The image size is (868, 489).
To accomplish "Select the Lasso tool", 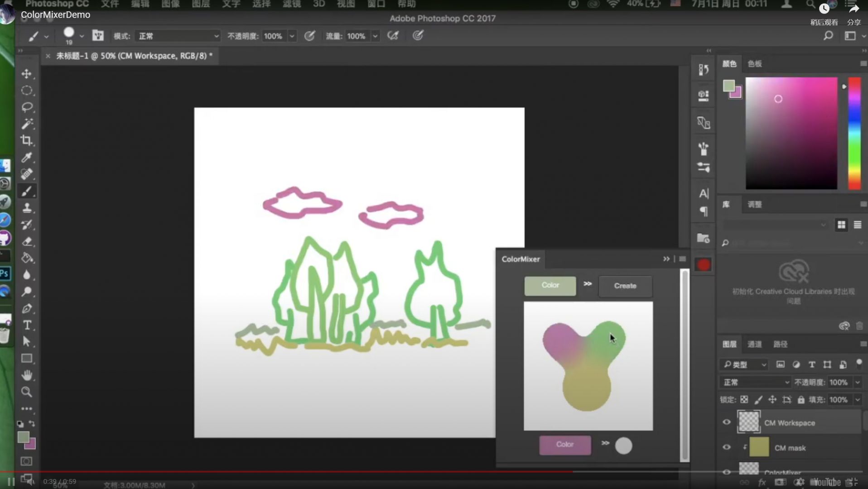I will (27, 107).
